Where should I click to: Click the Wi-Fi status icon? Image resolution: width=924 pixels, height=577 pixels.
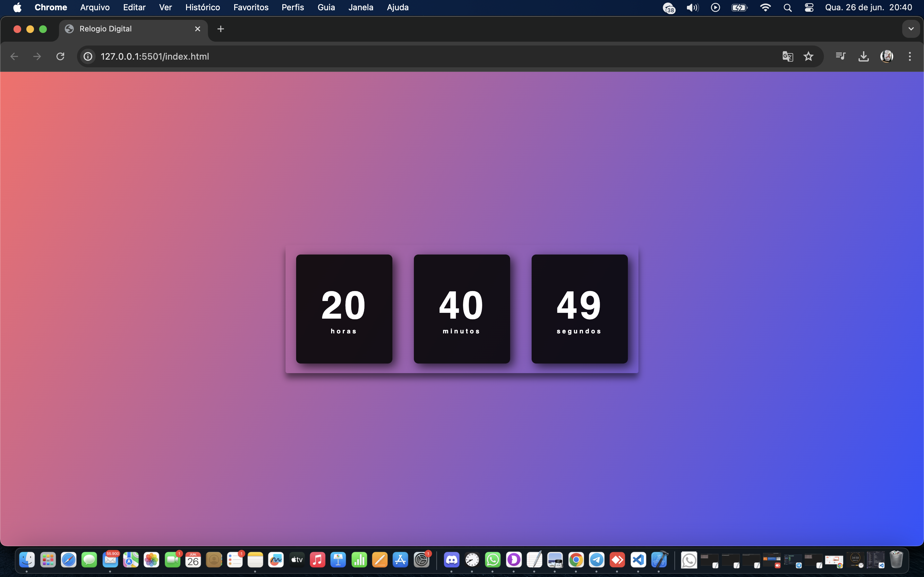(765, 7)
